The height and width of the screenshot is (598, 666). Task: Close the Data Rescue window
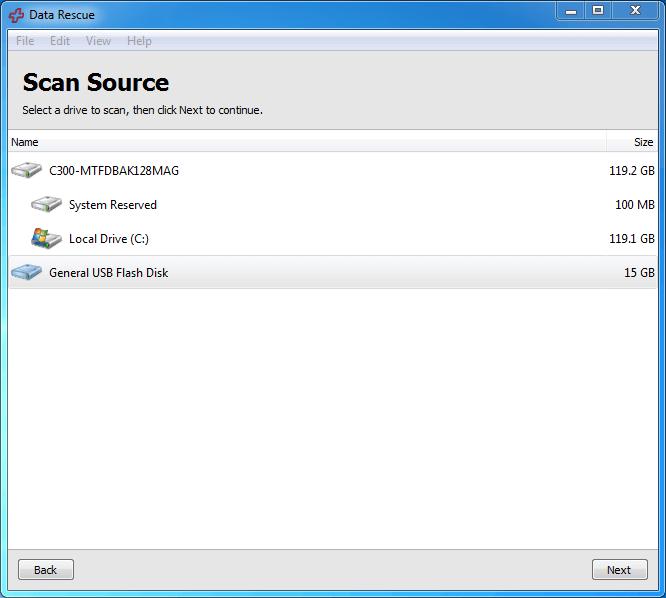click(635, 11)
